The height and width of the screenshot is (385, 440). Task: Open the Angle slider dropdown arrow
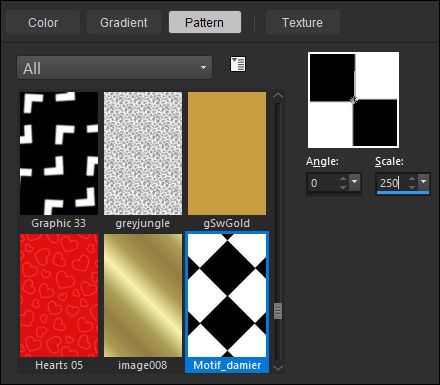[354, 182]
